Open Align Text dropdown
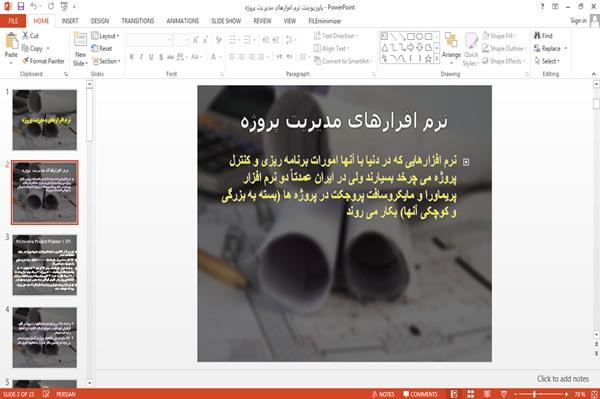600x399 pixels. click(x=331, y=48)
